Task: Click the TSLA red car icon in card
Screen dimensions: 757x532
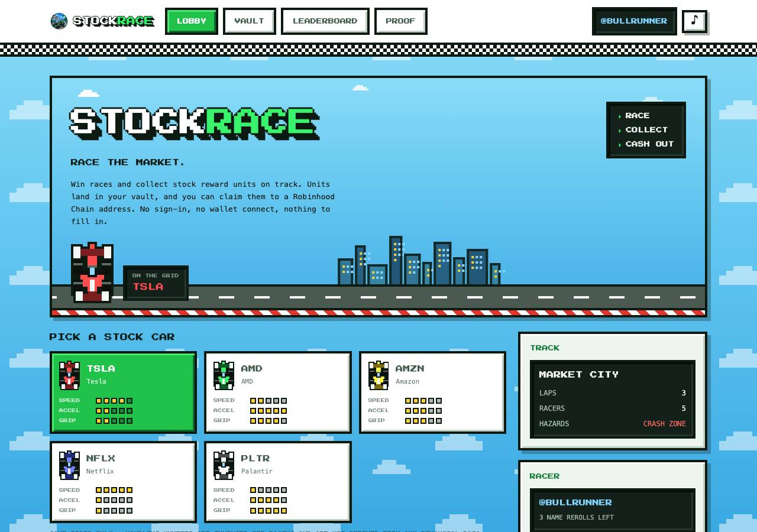Action: pos(69,375)
